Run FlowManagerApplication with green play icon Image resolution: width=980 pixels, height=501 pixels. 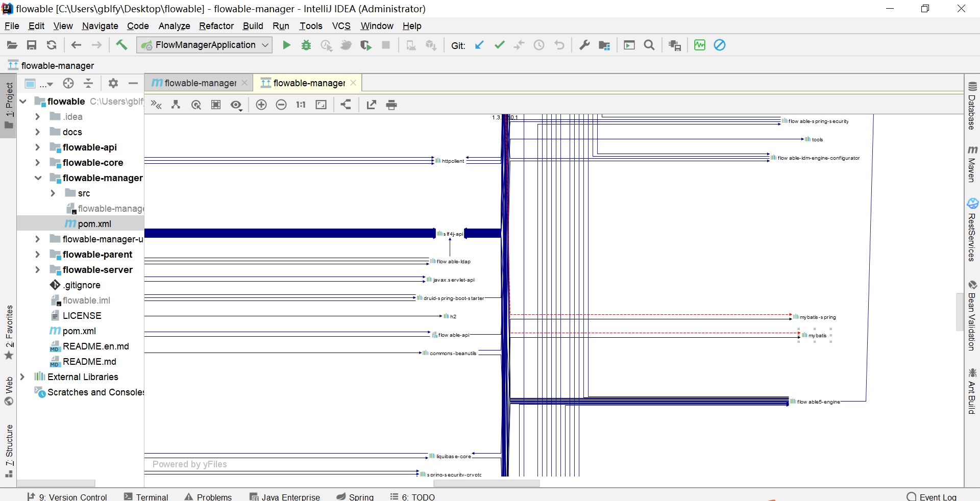pos(286,45)
